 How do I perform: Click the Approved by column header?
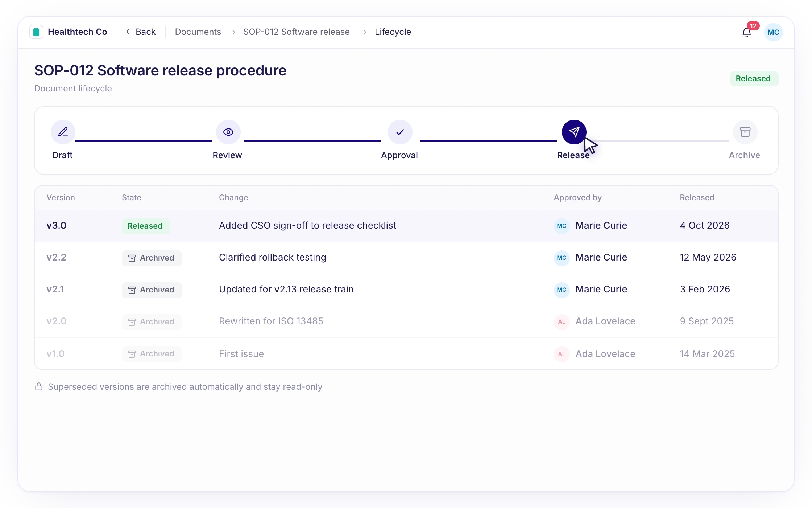(x=577, y=198)
